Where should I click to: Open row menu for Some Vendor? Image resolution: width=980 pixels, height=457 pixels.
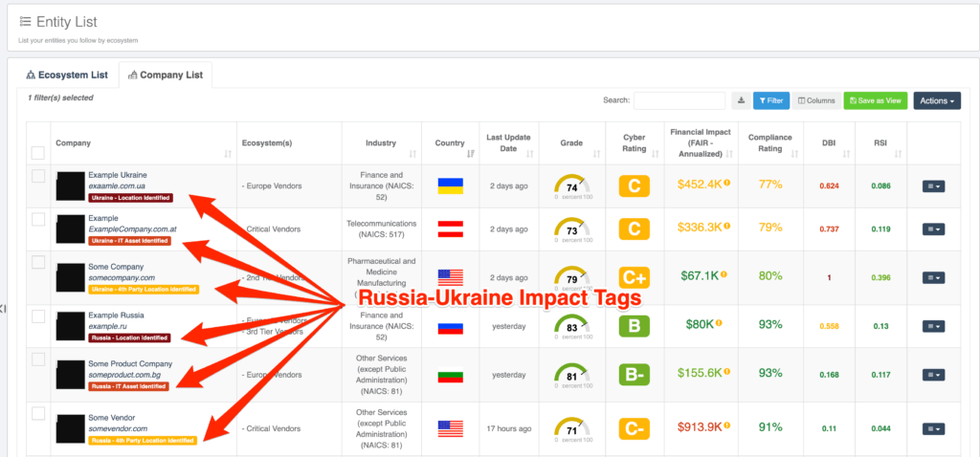pyautogui.click(x=933, y=428)
